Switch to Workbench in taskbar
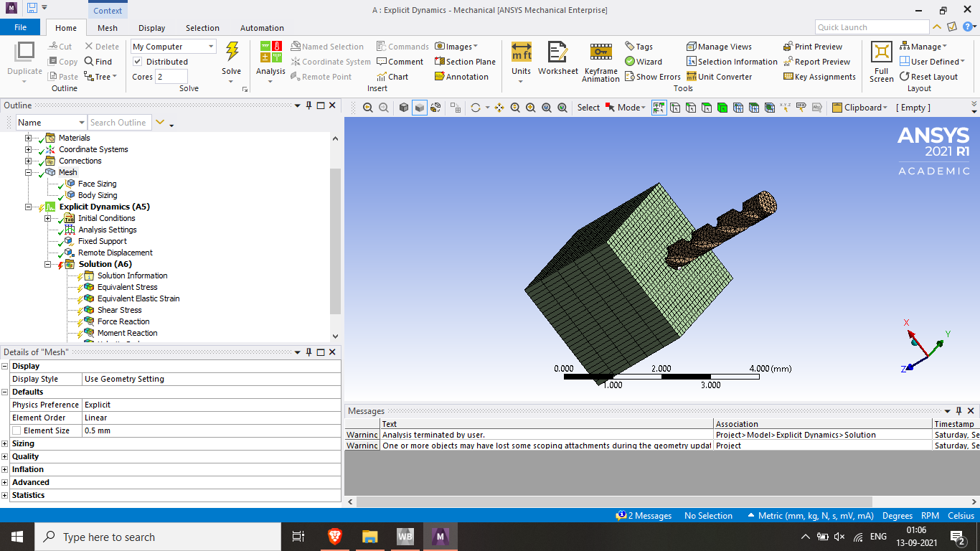Viewport: 980px width, 551px height. [405, 537]
